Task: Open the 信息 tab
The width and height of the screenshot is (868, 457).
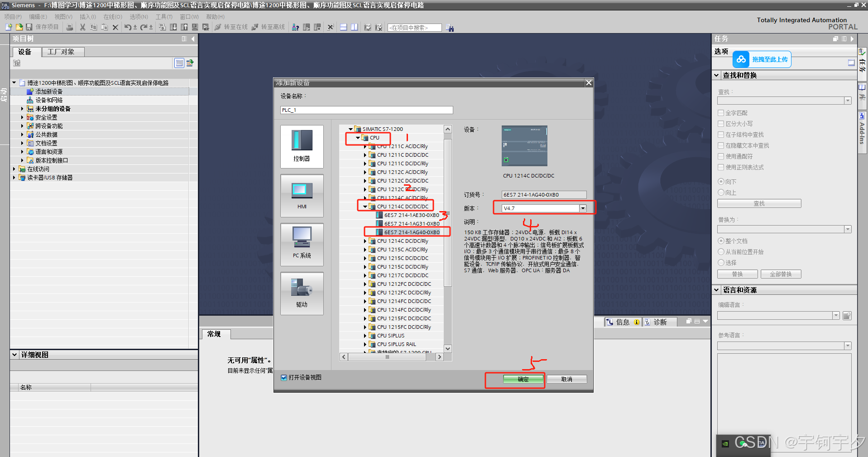Action: click(623, 322)
